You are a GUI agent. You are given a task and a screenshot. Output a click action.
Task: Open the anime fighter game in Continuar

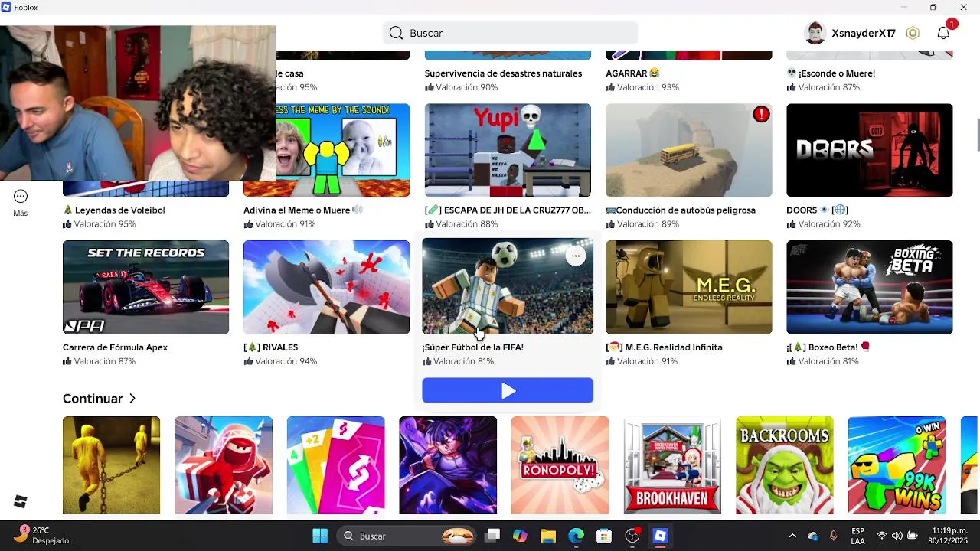tap(448, 465)
